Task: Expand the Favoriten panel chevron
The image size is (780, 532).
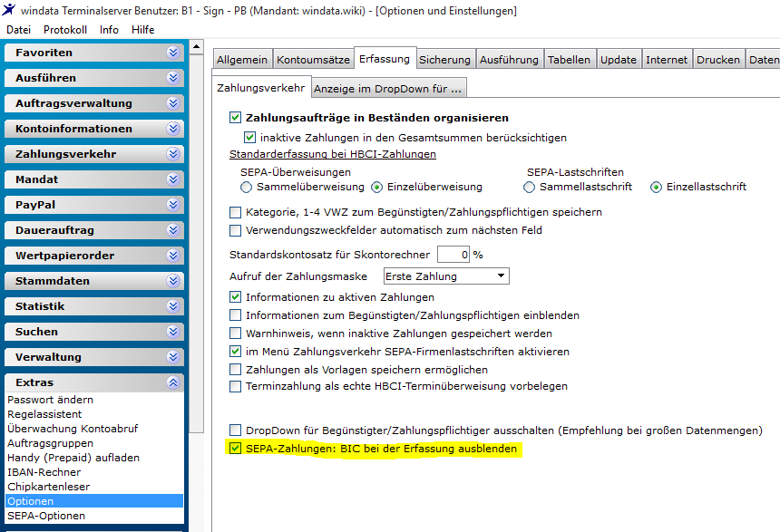Action: pyautogui.click(x=173, y=53)
